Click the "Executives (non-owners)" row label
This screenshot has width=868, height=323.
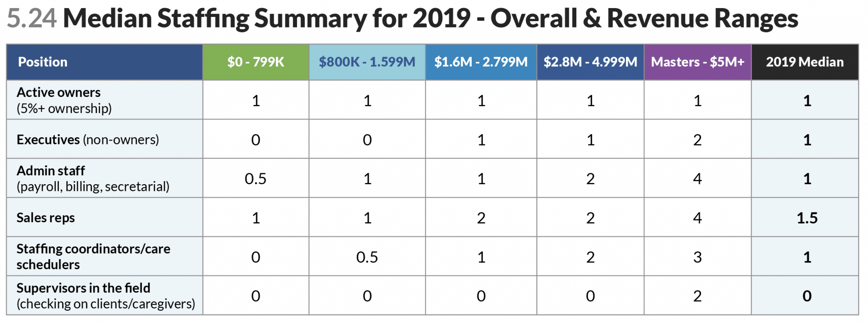tap(88, 140)
